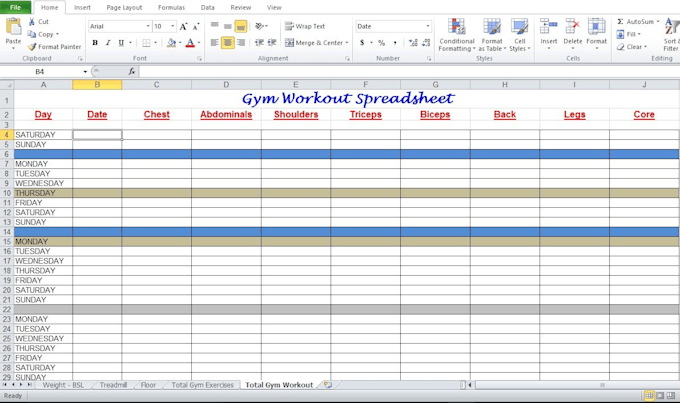Viewport: 680px width, 403px height.
Task: Click Increase Decimal icon
Action: pyautogui.click(x=413, y=43)
